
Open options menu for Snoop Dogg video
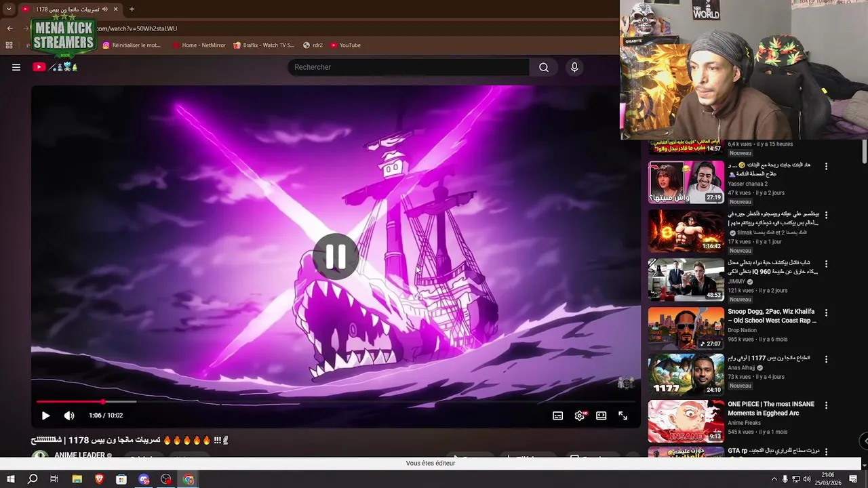click(826, 312)
